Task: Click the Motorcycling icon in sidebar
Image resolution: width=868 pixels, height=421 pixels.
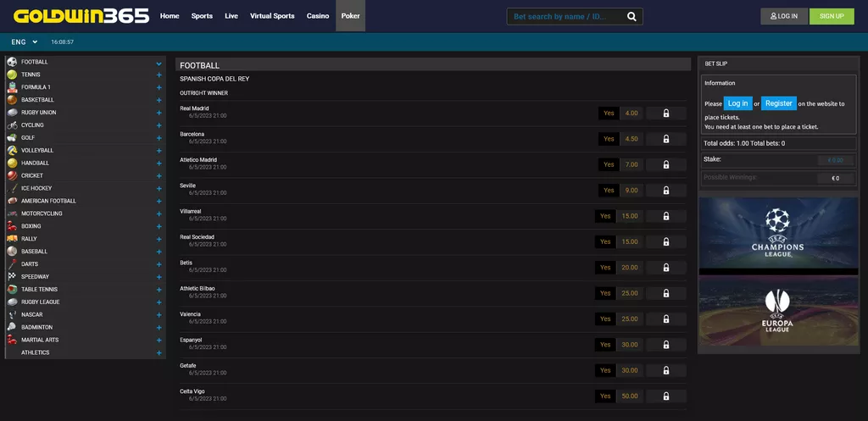Action: point(12,213)
